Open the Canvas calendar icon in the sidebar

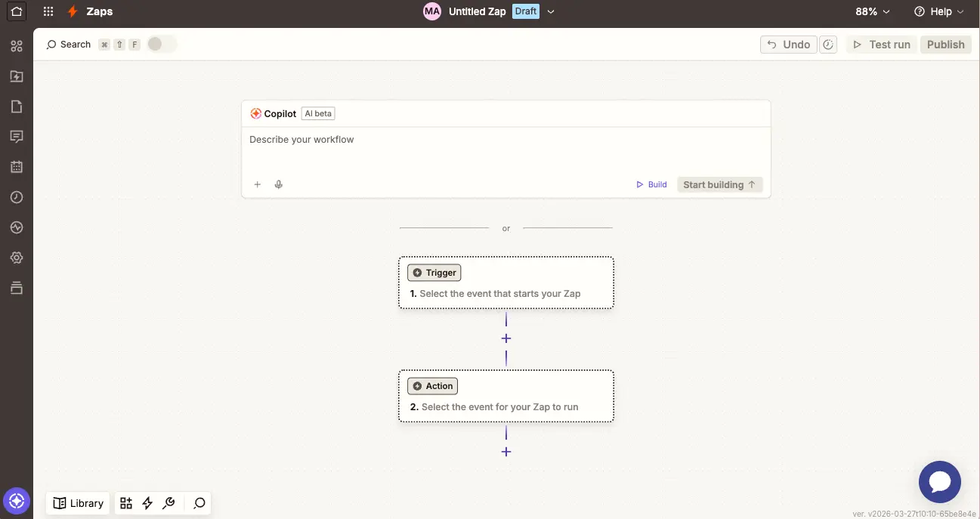(17, 166)
